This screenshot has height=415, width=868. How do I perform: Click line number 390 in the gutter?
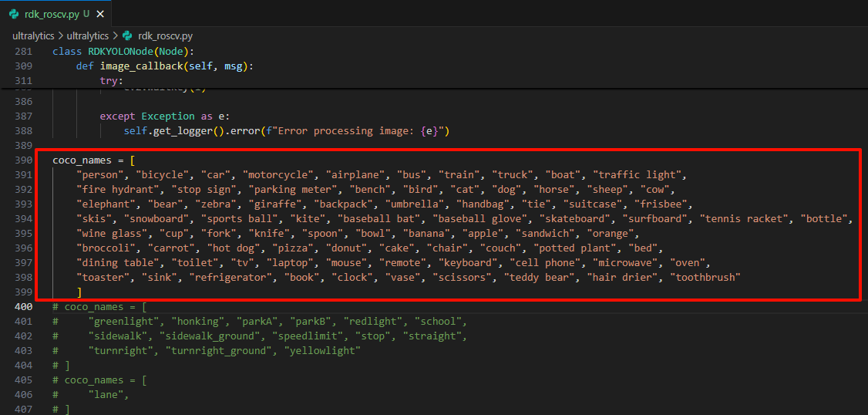tap(22, 160)
